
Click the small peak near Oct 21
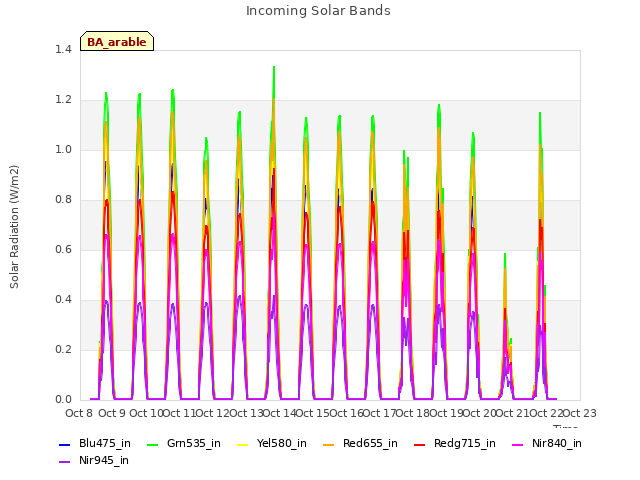(x=505, y=255)
